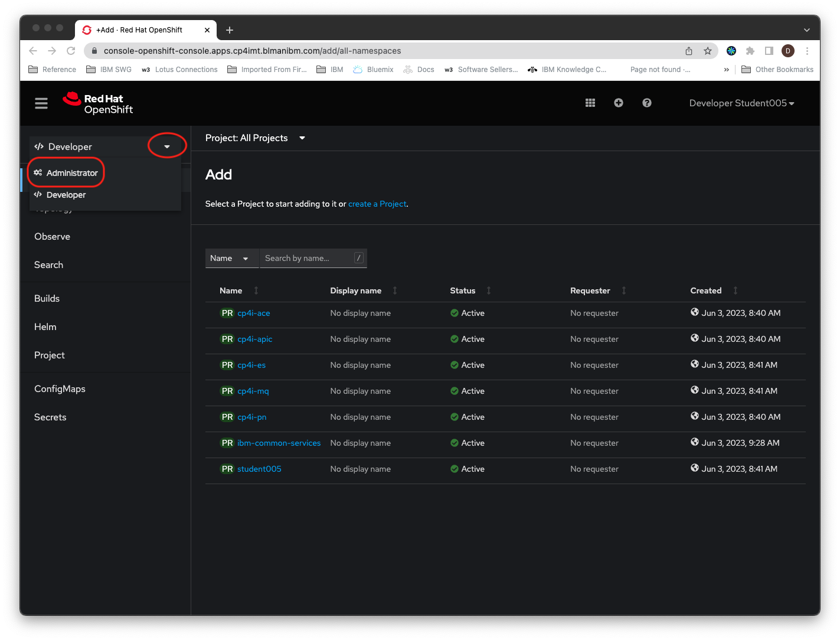Open browser extensions puzzle icon
840x640 pixels.
[750, 51]
